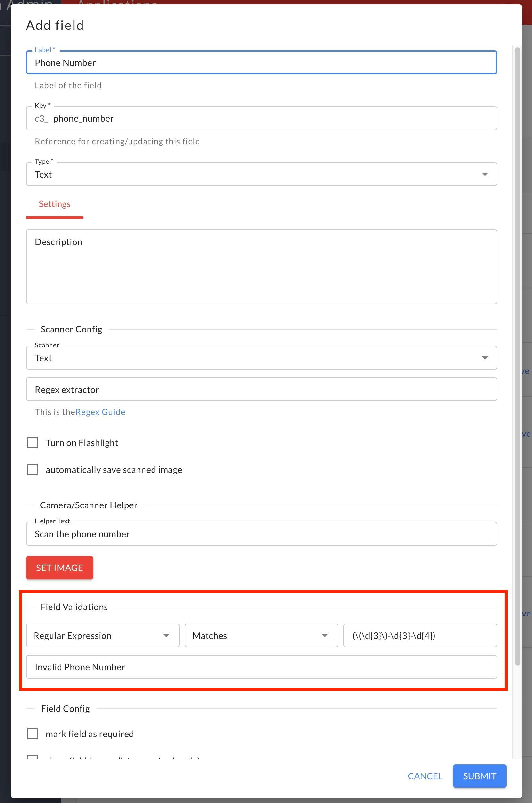Open the Regex Guide link

coord(100,412)
